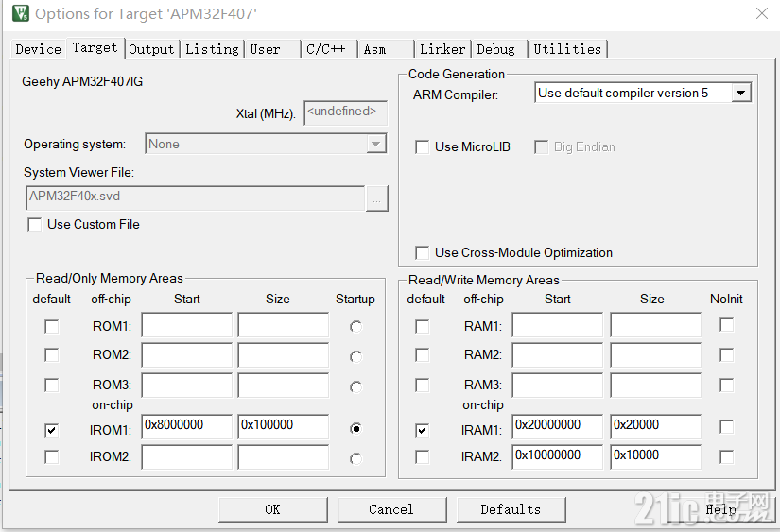
Task: Enable NoInit for IRAM1
Action: point(727,426)
